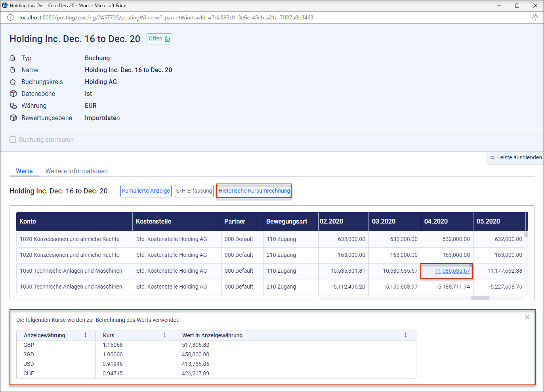Select the USD currency row
Viewport: 544px width, 392px height.
(x=216, y=364)
